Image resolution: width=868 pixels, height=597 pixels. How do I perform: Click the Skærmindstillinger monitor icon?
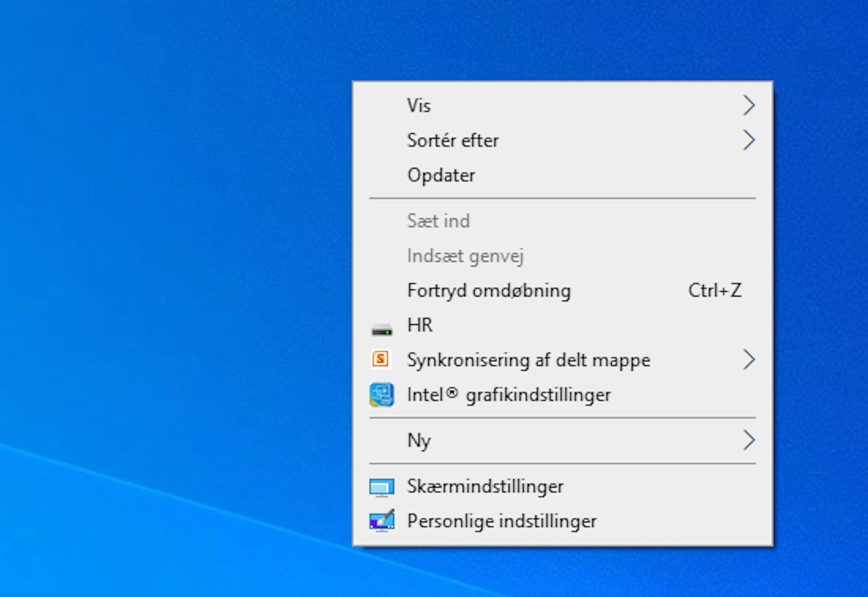(381, 486)
